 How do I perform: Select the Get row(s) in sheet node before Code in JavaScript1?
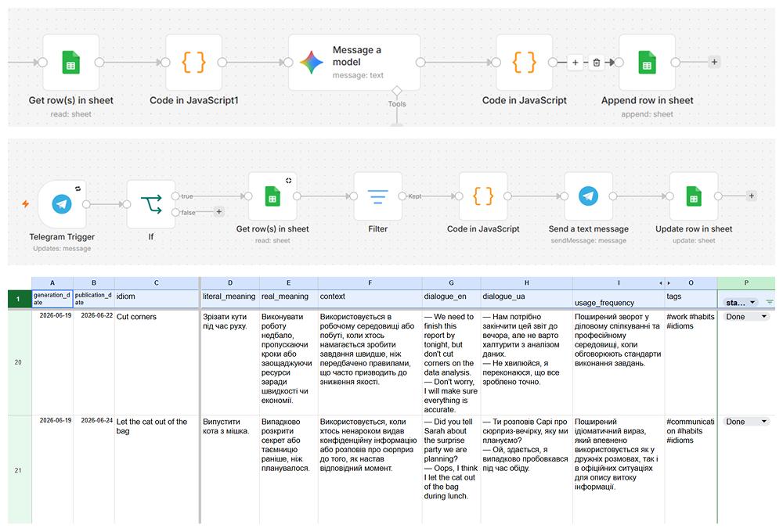point(71,63)
